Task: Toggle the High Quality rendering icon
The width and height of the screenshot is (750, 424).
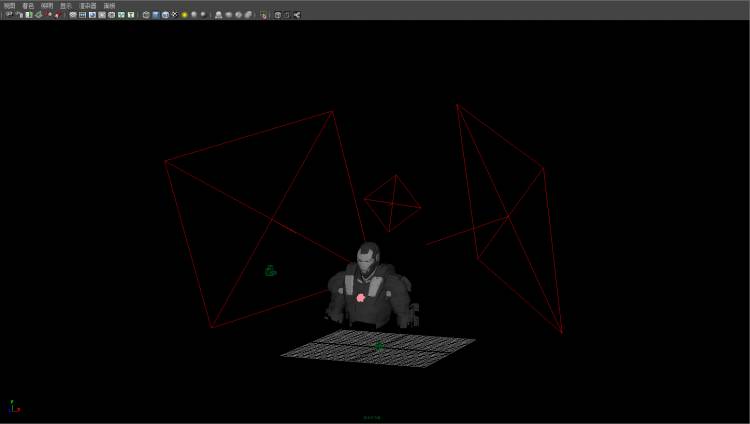Action: tap(203, 15)
